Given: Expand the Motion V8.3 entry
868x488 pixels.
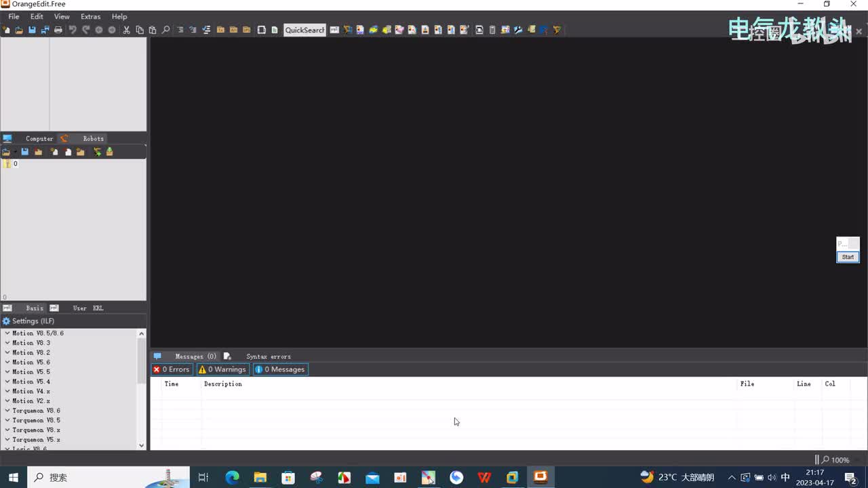Looking at the screenshot, I should 7,343.
